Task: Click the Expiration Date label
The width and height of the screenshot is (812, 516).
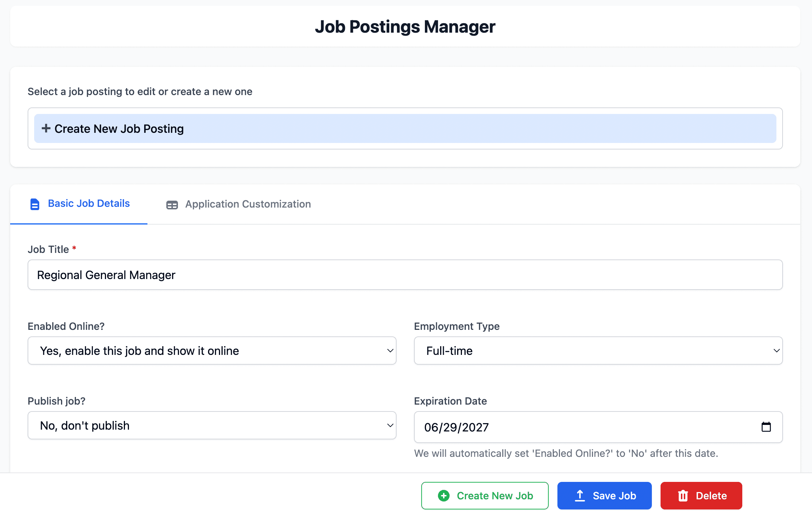Action: pyautogui.click(x=450, y=401)
